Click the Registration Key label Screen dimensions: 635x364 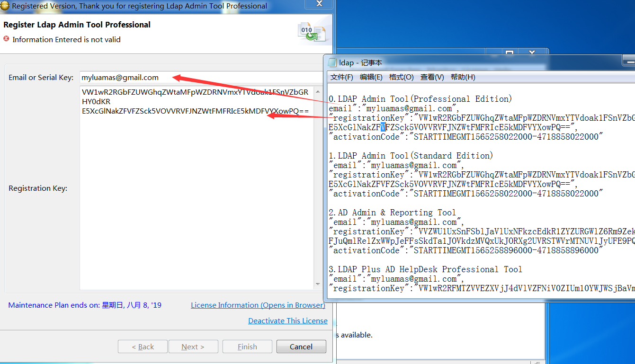38,188
